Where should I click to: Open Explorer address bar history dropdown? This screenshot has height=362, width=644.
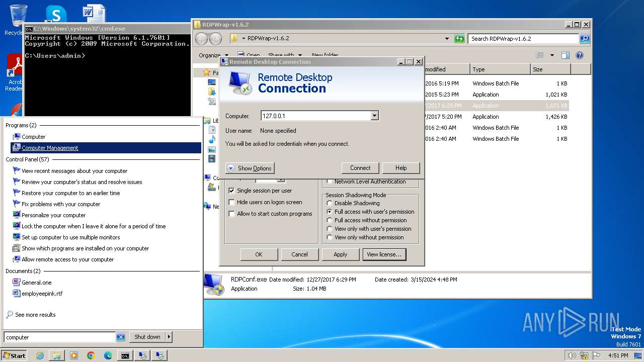[x=447, y=39]
